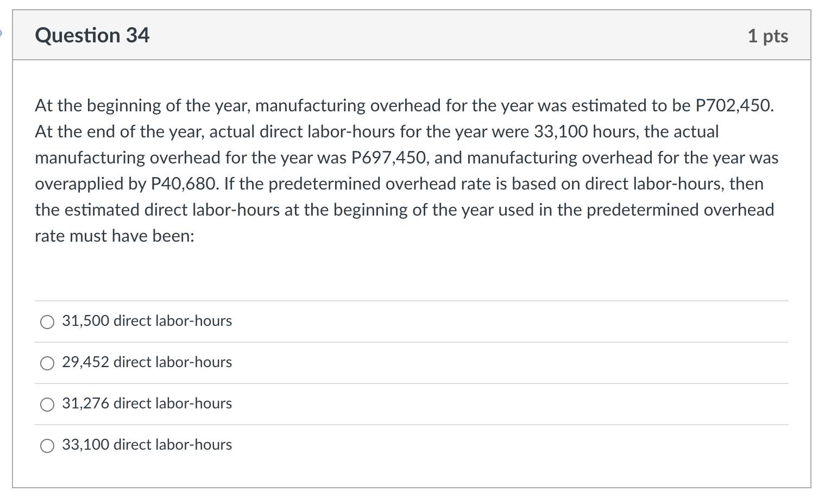
Task: Select the 33,100 direct labor-hours radio button
Action: [47, 445]
